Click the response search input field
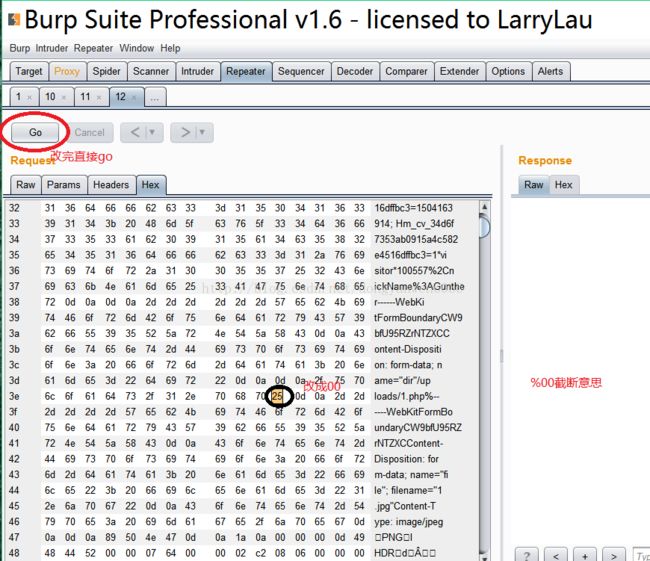 (641, 555)
